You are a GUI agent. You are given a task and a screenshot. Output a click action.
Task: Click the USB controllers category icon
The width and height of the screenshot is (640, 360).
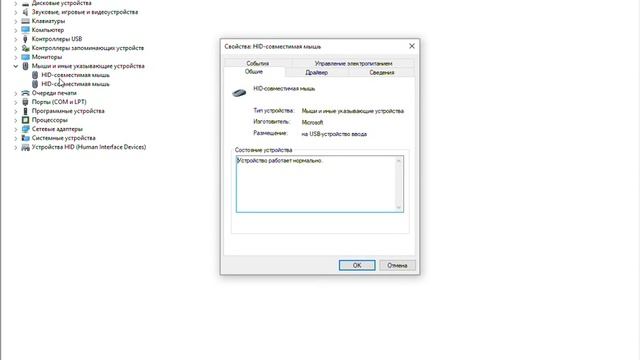(25, 39)
